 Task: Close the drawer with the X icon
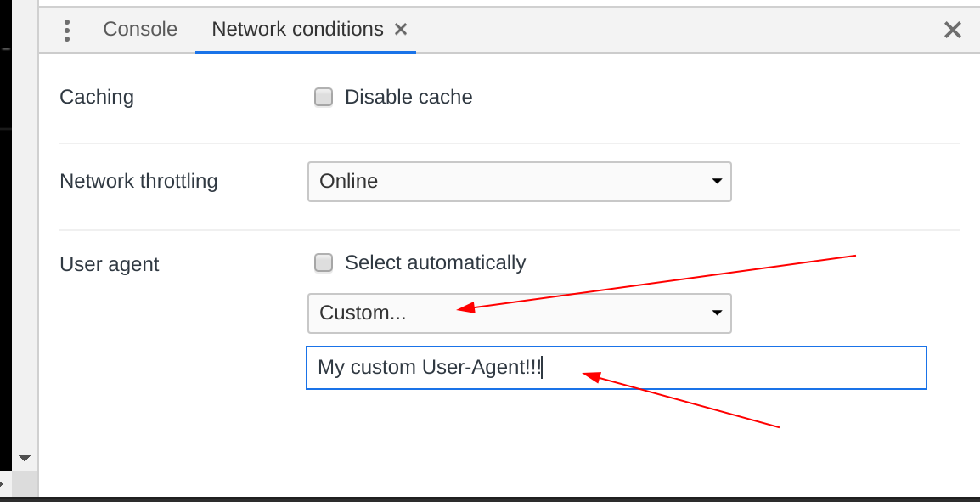click(x=952, y=29)
